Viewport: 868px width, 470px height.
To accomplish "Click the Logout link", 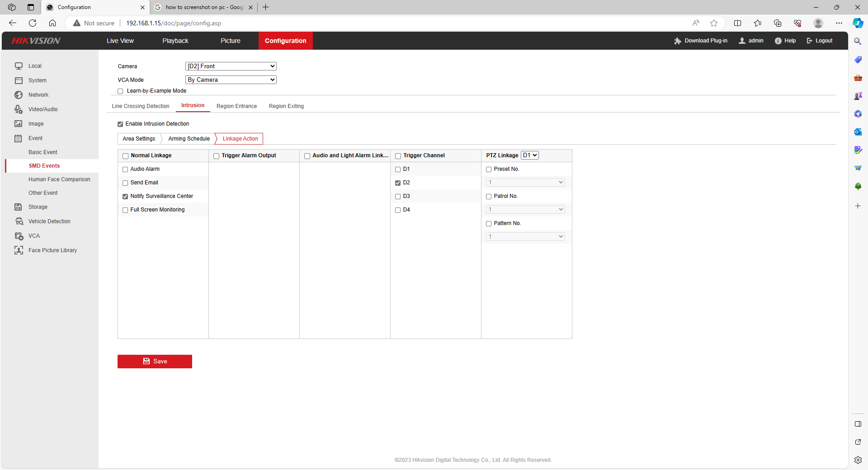I will tap(820, 41).
